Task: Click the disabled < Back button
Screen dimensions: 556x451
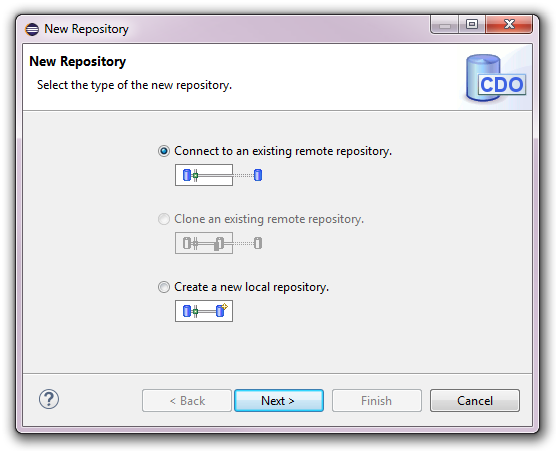Action: click(187, 401)
